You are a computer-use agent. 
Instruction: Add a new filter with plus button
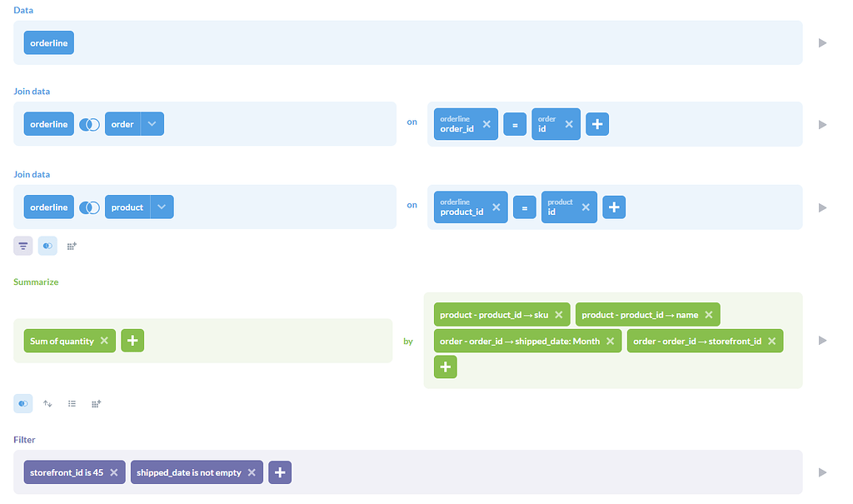point(280,472)
